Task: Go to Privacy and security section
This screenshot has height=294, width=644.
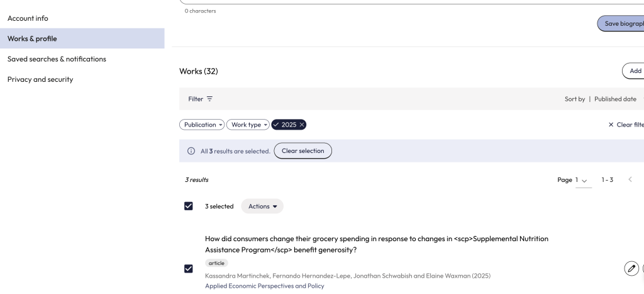Action: tap(40, 79)
